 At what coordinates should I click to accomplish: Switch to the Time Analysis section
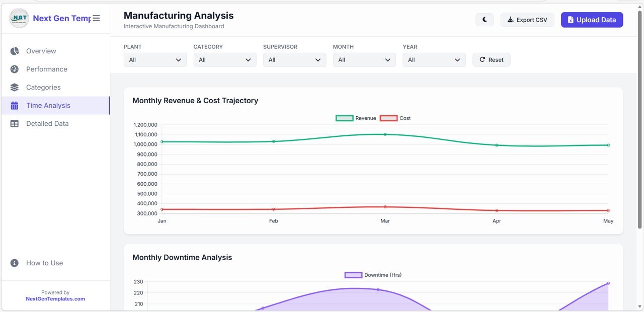[x=48, y=105]
